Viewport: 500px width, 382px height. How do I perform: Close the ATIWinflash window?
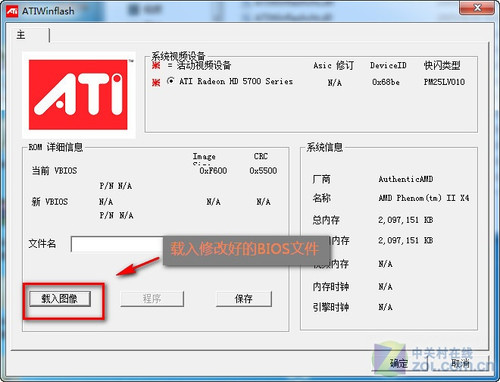[x=477, y=8]
